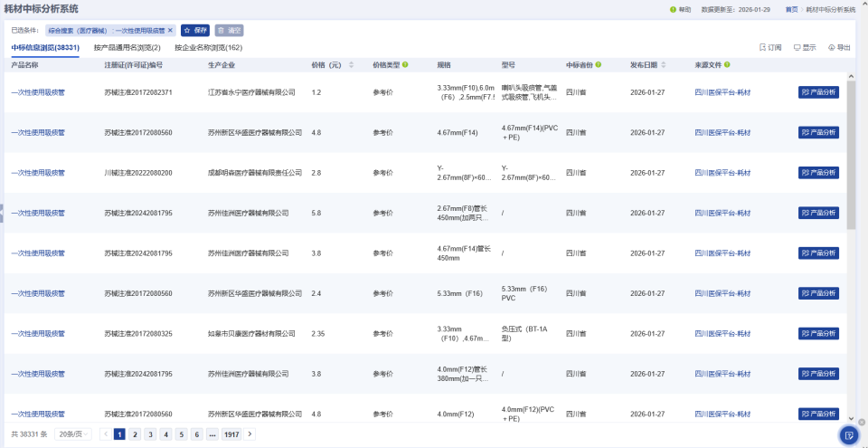Click the 耗材中标分析系统 breadcrumb item
This screenshot has height=448, width=868.
click(830, 9)
